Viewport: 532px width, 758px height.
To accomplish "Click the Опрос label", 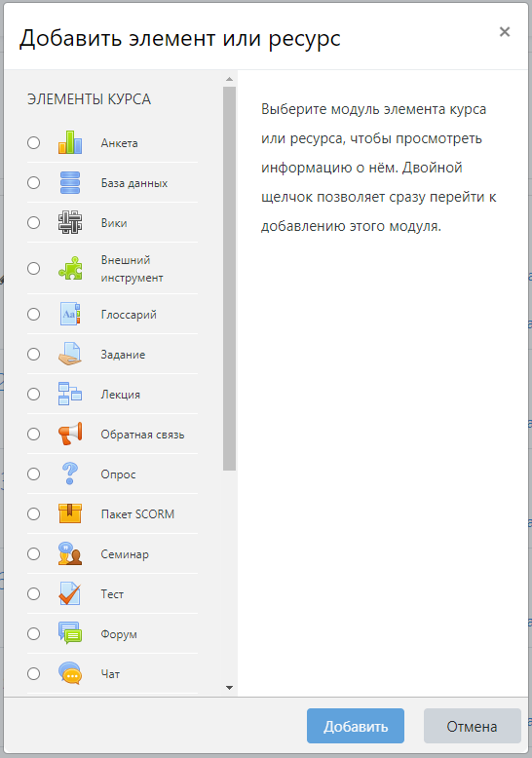I will [x=118, y=474].
